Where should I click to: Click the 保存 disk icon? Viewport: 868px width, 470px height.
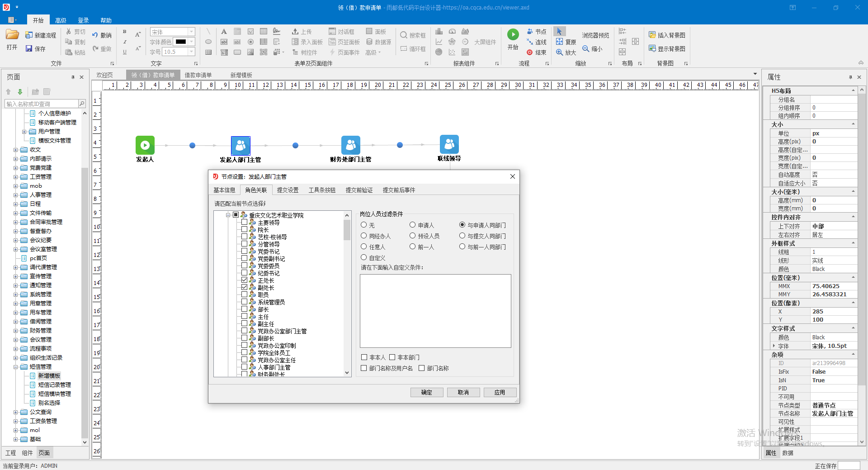[x=29, y=48]
